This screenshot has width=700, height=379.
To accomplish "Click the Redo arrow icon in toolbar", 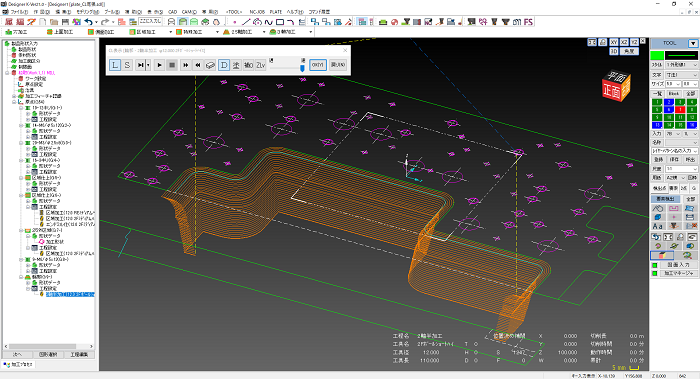I will tap(105, 21).
